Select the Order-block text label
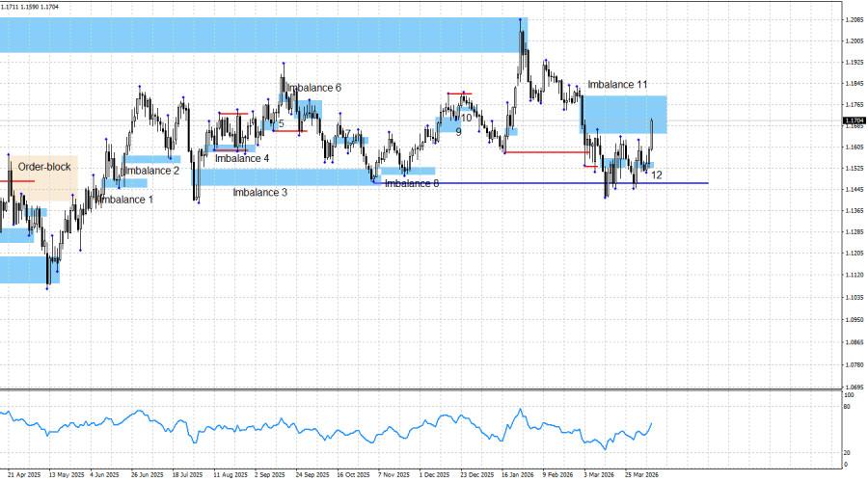The image size is (868, 482). (44, 167)
